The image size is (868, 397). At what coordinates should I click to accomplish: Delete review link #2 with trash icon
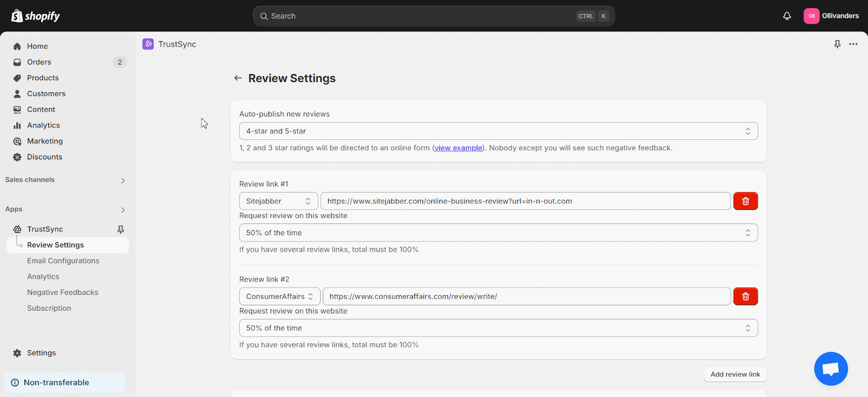[745, 296]
